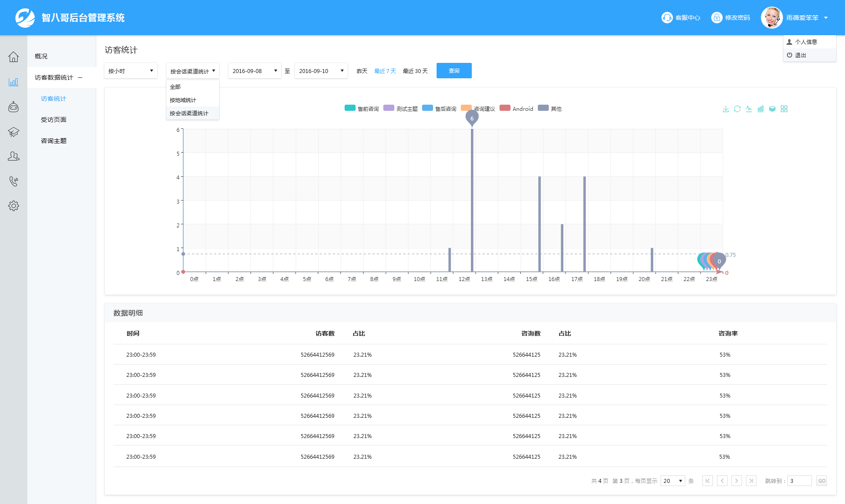Toggle 售前咨询 legend series

pos(361,109)
